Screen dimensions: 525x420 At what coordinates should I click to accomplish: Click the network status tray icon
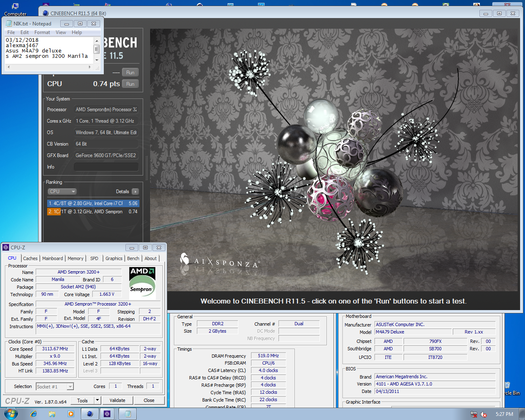click(474, 414)
